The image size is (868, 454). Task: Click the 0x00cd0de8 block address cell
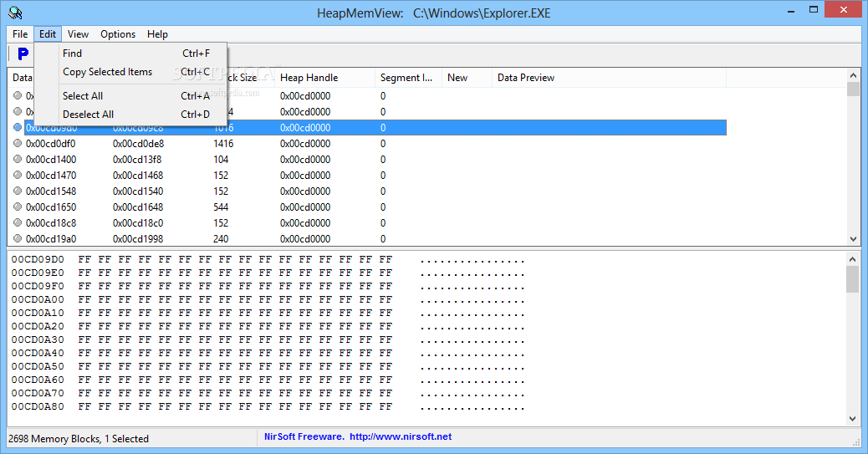point(138,144)
